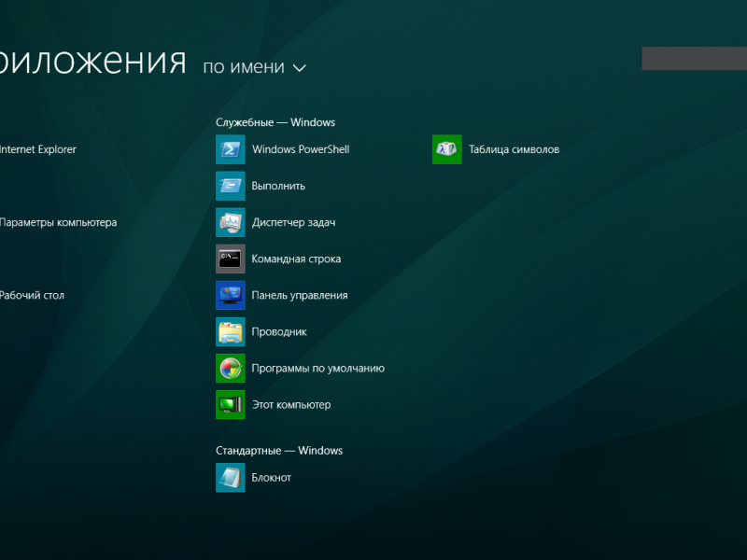Select the 'Блокнот' label
The height and width of the screenshot is (560, 747).
pos(271,478)
